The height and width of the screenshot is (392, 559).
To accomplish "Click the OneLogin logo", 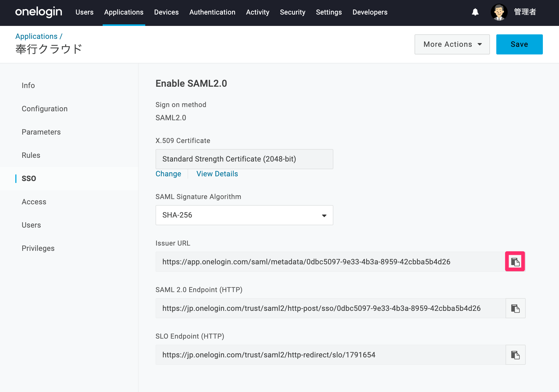I will [39, 12].
